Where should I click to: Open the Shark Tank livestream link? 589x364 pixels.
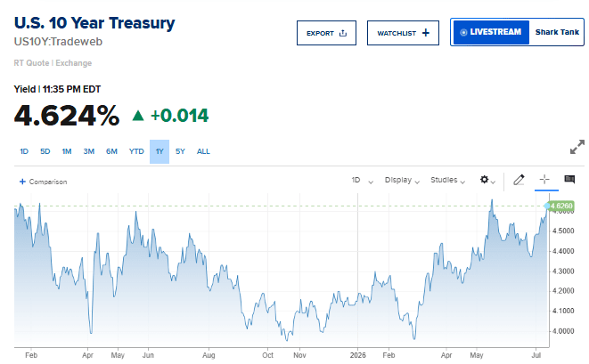point(557,32)
